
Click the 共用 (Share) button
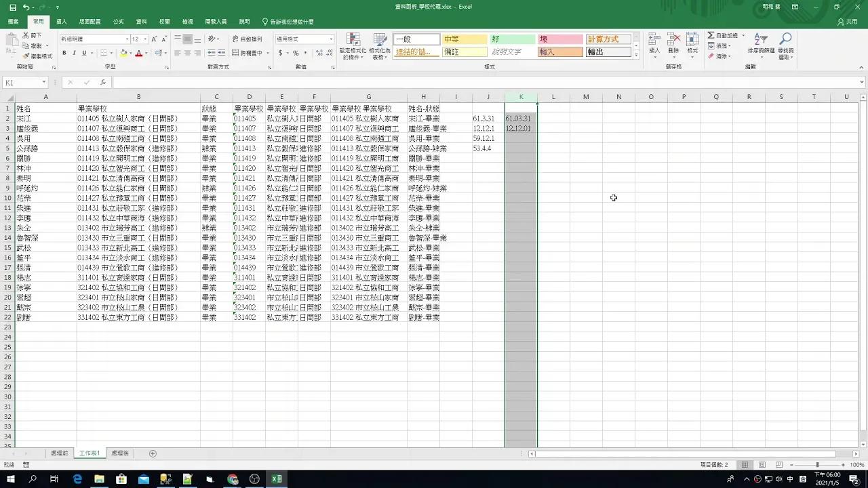point(848,22)
